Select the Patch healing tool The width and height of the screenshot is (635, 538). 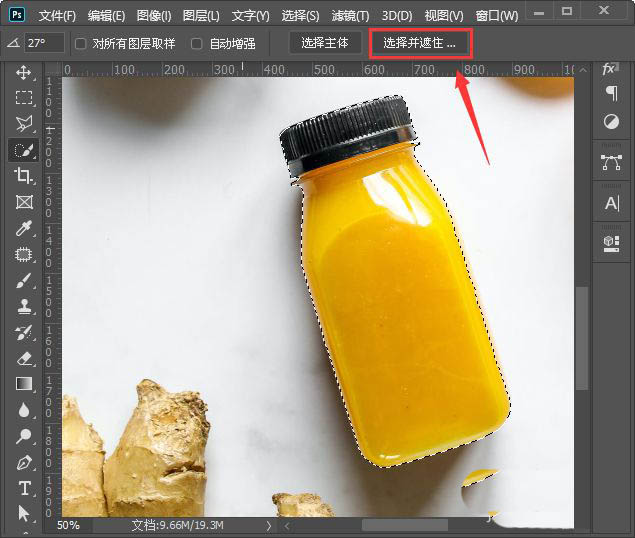click(x=23, y=254)
